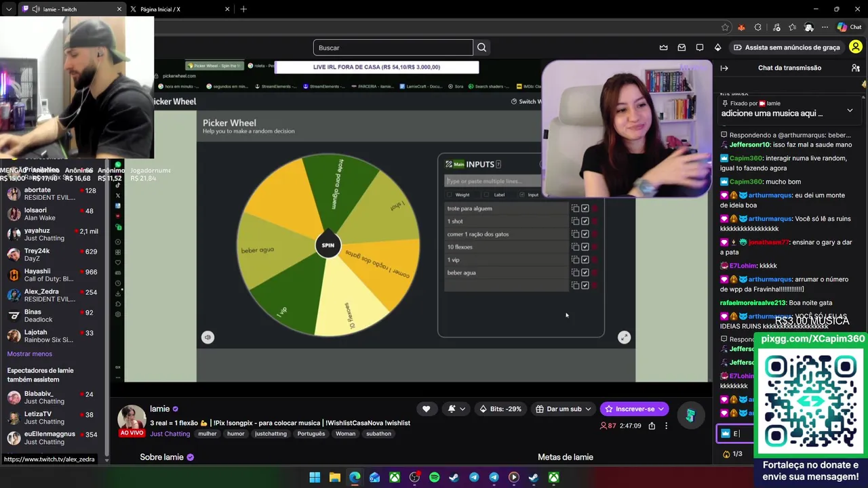This screenshot has width=868, height=488.
Task: Toggle the Weight checkbox in Picker Wheel inputs
Action: [449, 195]
